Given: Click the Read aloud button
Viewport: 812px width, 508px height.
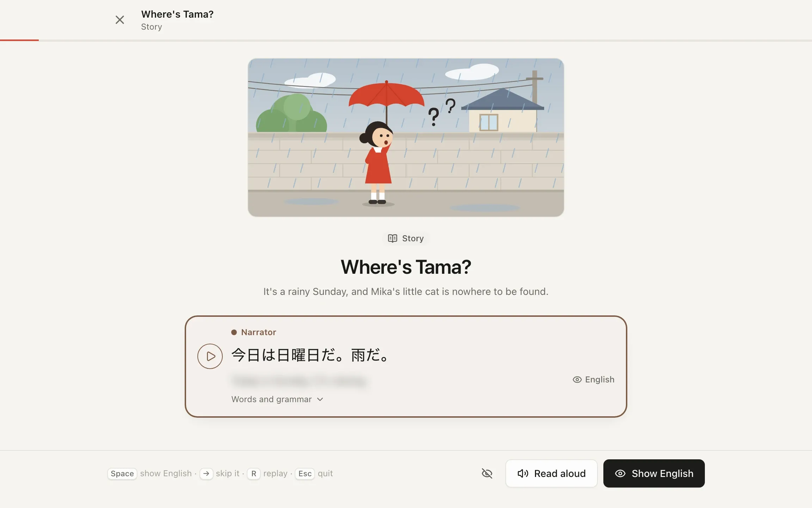Looking at the screenshot, I should 551,473.
